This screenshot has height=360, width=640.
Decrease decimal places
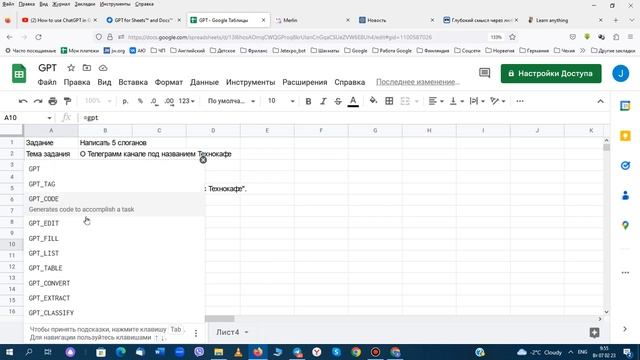[x=154, y=101]
